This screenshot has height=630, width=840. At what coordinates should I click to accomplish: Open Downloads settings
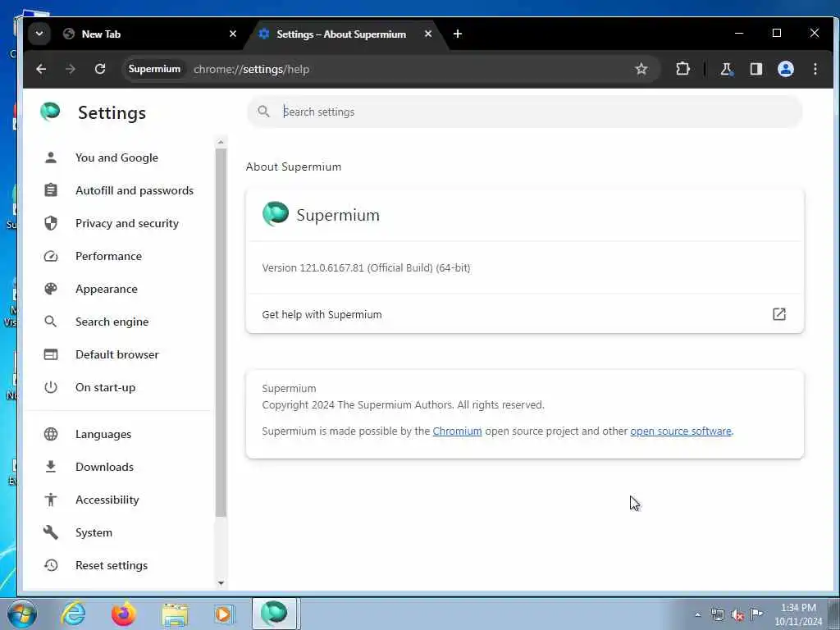tap(104, 467)
